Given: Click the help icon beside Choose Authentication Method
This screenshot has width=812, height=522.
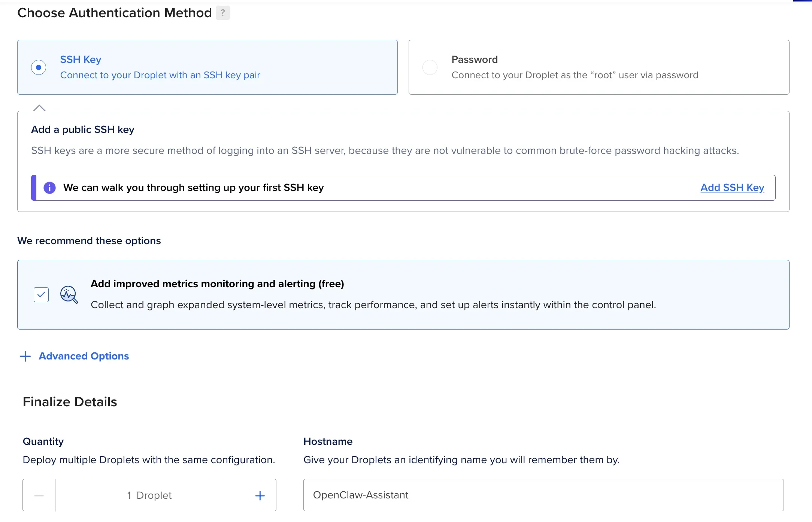Looking at the screenshot, I should (x=223, y=13).
